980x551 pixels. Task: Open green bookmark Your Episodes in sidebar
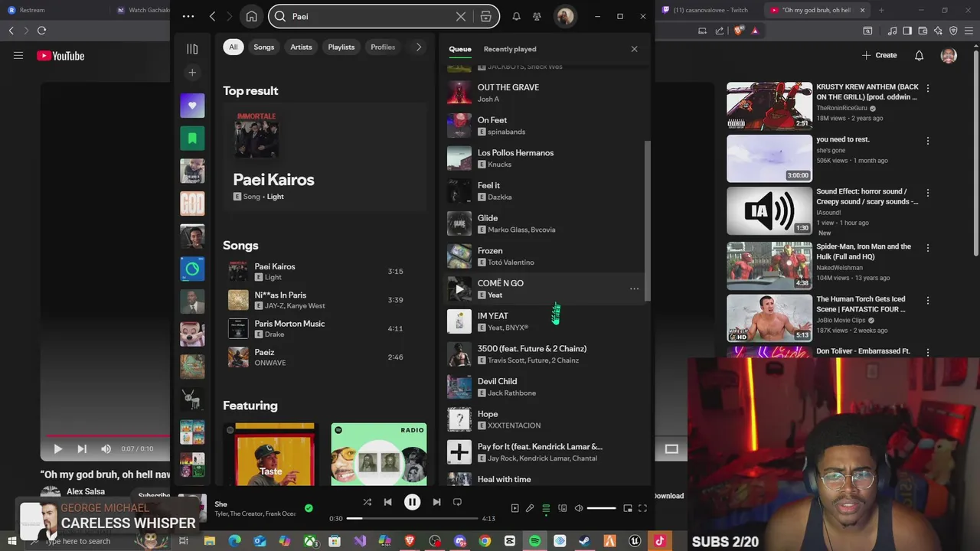(x=192, y=139)
